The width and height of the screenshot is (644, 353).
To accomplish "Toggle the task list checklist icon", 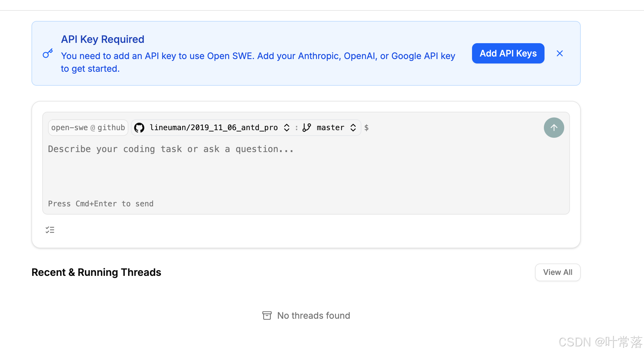I will (x=50, y=230).
